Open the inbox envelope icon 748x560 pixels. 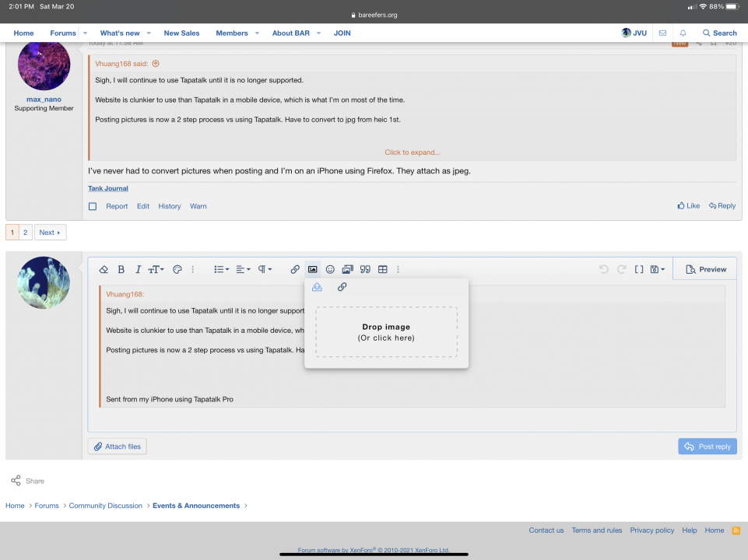(x=662, y=33)
